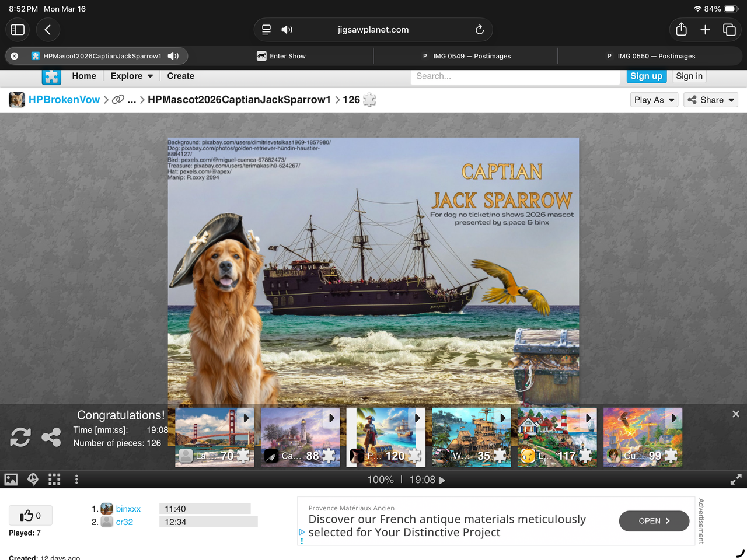Viewport: 747px width, 560px height.
Task: Open the Play As dropdown
Action: [x=654, y=100]
